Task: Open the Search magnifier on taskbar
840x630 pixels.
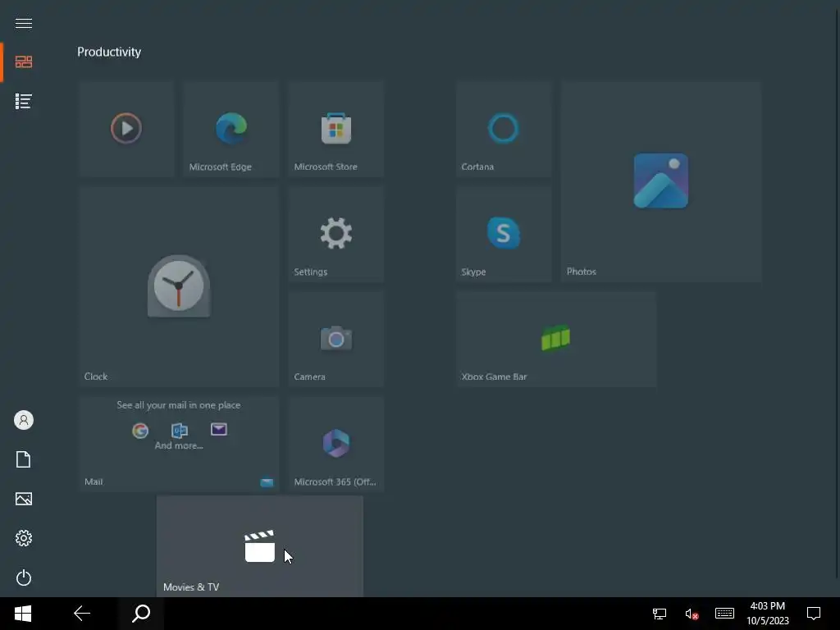Action: [141, 614]
